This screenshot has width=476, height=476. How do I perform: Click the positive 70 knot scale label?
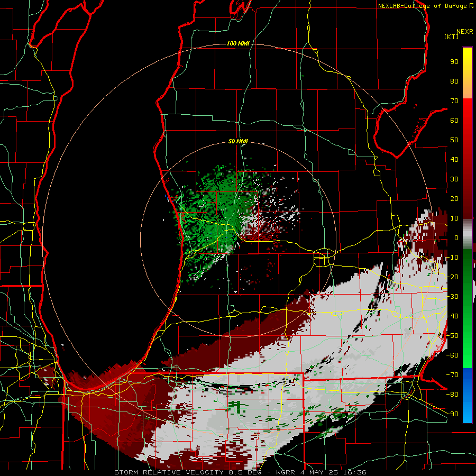(454, 101)
